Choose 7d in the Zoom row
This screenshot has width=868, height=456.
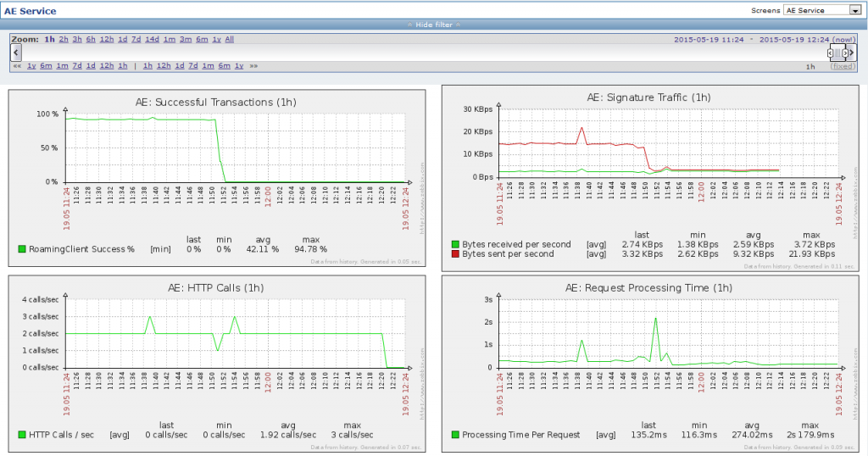coord(136,39)
